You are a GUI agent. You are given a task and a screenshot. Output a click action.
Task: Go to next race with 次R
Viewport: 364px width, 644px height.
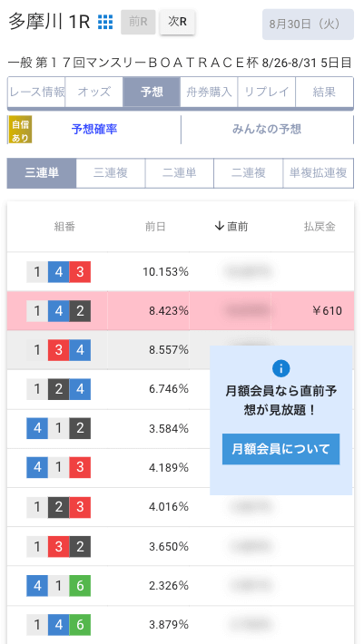(178, 22)
